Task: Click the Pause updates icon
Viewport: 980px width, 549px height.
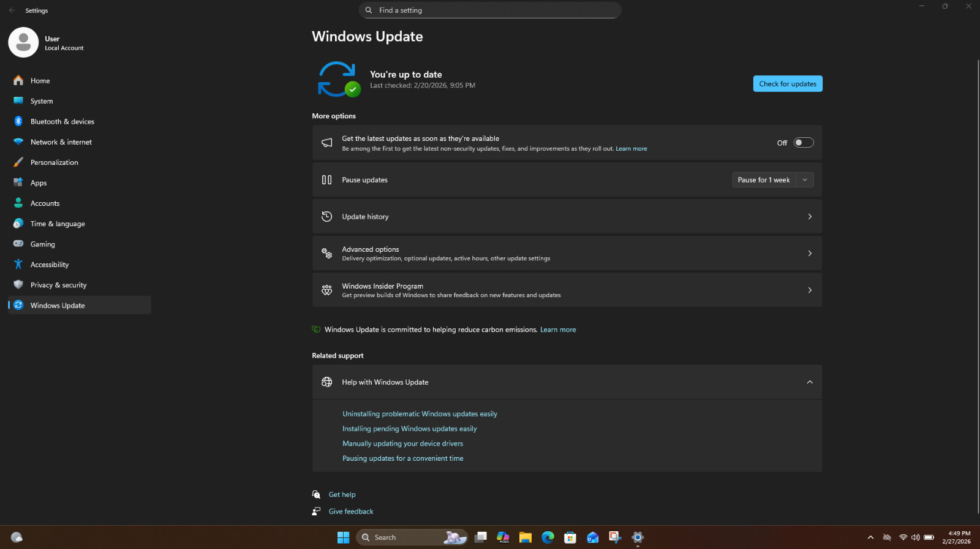Action: pyautogui.click(x=327, y=180)
